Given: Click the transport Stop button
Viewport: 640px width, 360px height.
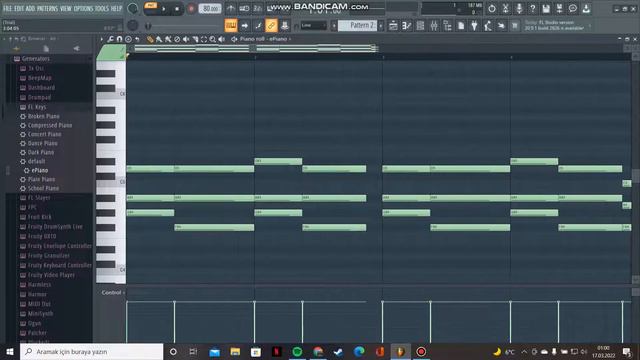Looking at the screenshot, I should pos(177,9).
